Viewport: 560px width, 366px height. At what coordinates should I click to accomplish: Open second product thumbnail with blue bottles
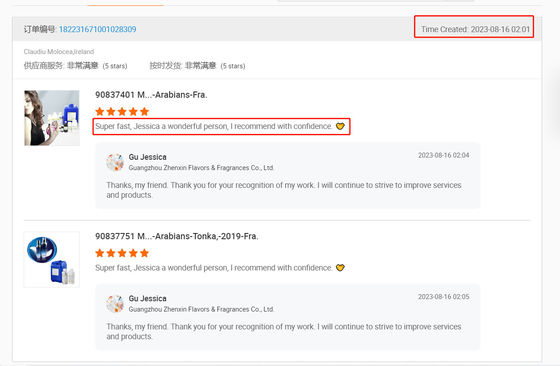(x=52, y=260)
